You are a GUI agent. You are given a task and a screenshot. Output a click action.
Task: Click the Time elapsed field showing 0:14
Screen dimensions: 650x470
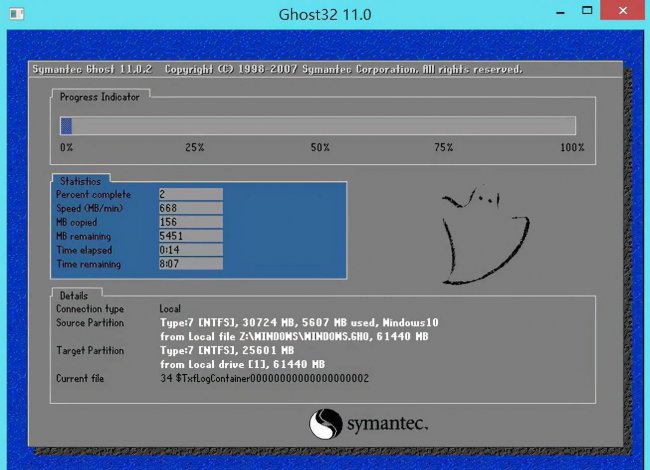coord(191,250)
